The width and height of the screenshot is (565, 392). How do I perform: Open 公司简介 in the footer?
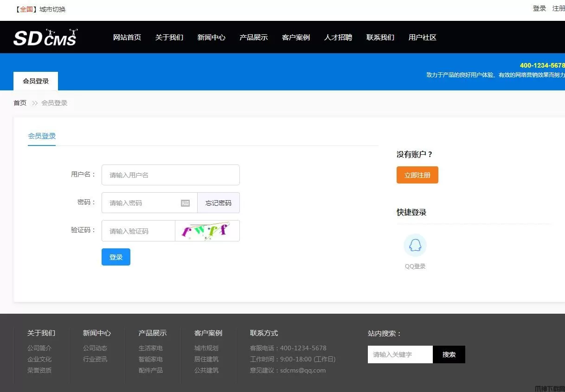[39, 348]
